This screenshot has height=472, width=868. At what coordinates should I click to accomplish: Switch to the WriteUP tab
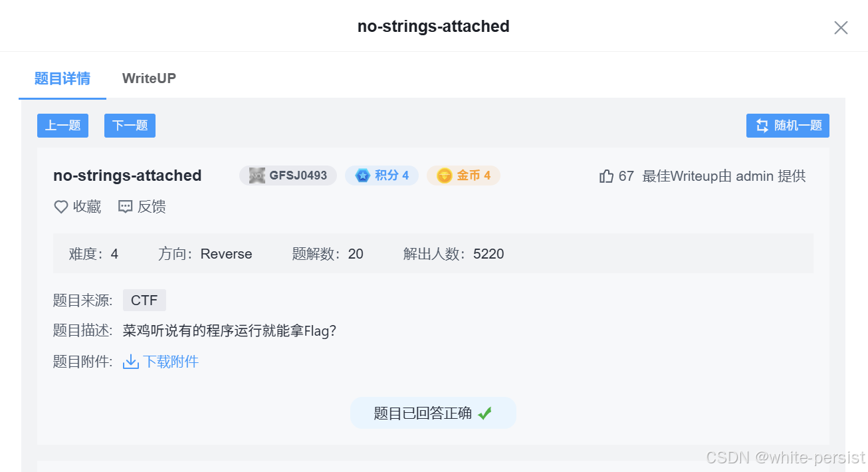click(148, 78)
